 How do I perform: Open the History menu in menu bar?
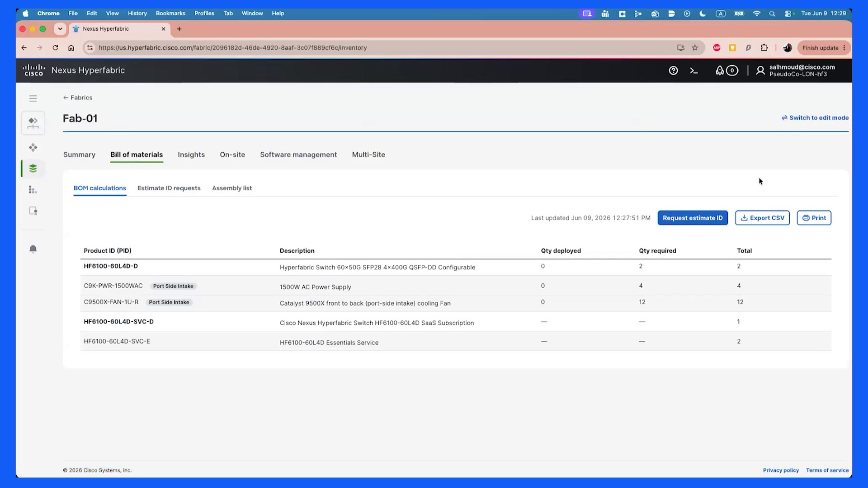(137, 14)
